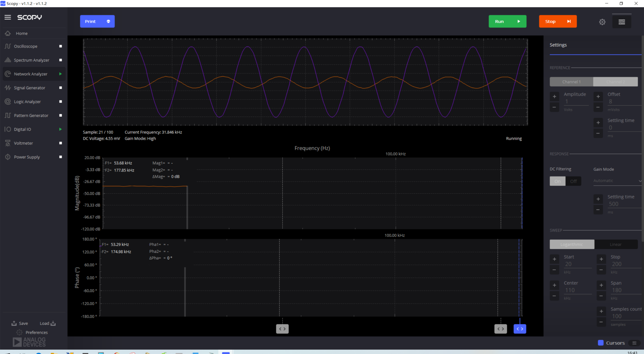Switch sweep mode to Linear
This screenshot has height=354, width=644.
pos(616,244)
